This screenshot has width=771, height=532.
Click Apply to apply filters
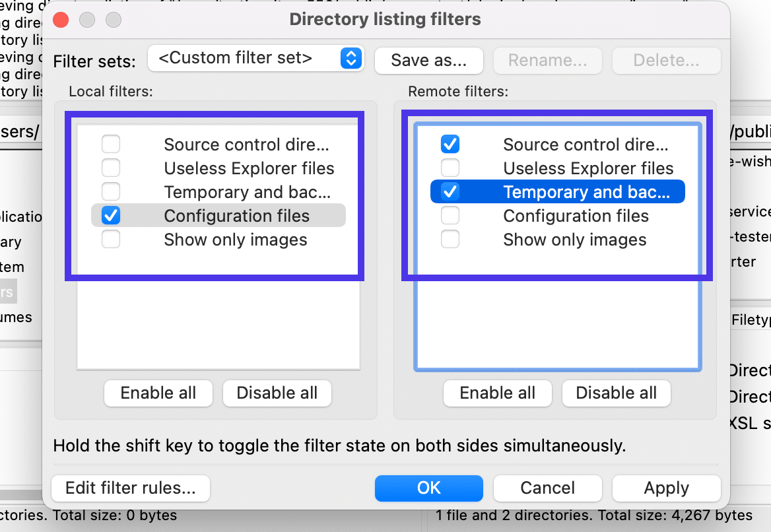click(666, 488)
